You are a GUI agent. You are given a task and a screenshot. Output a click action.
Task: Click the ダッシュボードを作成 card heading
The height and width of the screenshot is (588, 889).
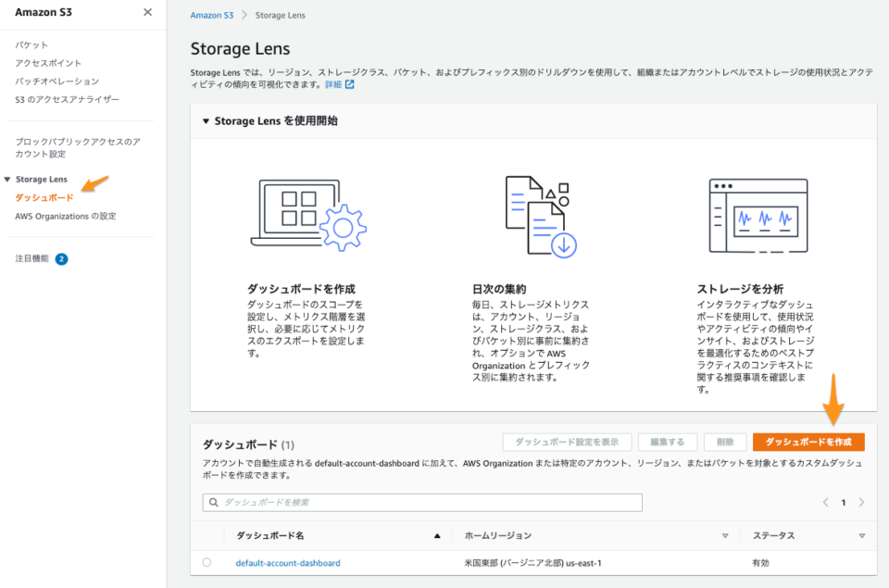coord(301,289)
